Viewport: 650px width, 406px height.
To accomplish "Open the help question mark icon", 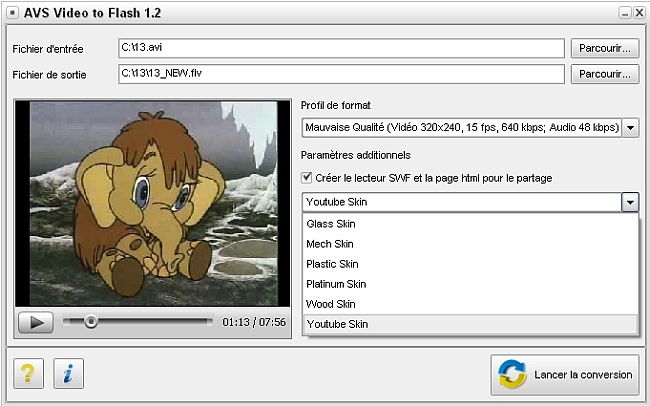I will (28, 373).
